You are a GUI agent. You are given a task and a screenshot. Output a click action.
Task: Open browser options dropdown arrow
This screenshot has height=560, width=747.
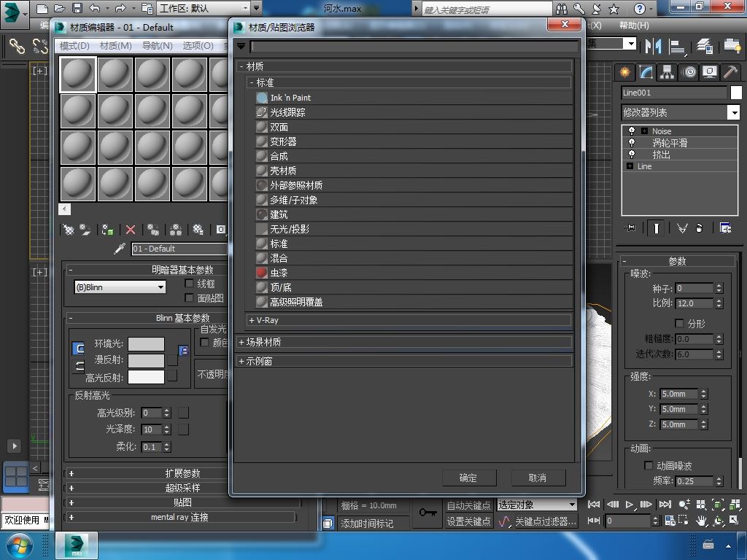(241, 46)
